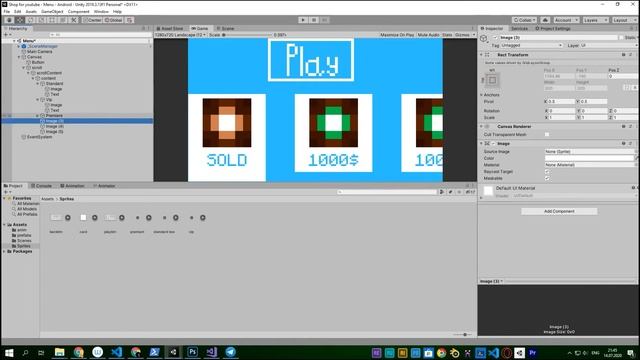
Task: Select the Move tool in toolbar
Action: tap(20, 20)
